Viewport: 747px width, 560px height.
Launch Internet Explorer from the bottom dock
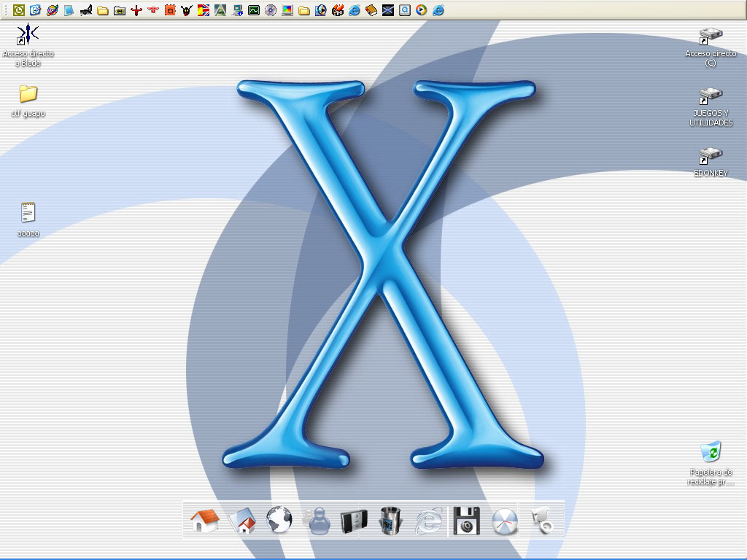430,521
